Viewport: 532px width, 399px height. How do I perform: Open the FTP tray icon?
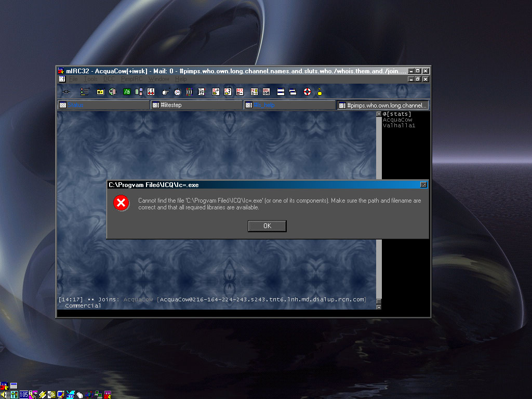70,395
